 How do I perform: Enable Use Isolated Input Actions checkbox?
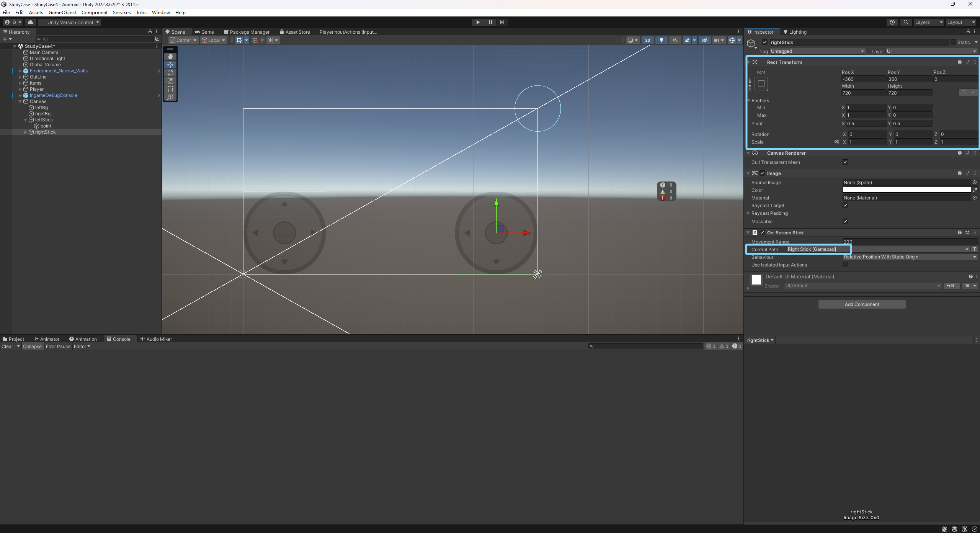click(x=845, y=265)
